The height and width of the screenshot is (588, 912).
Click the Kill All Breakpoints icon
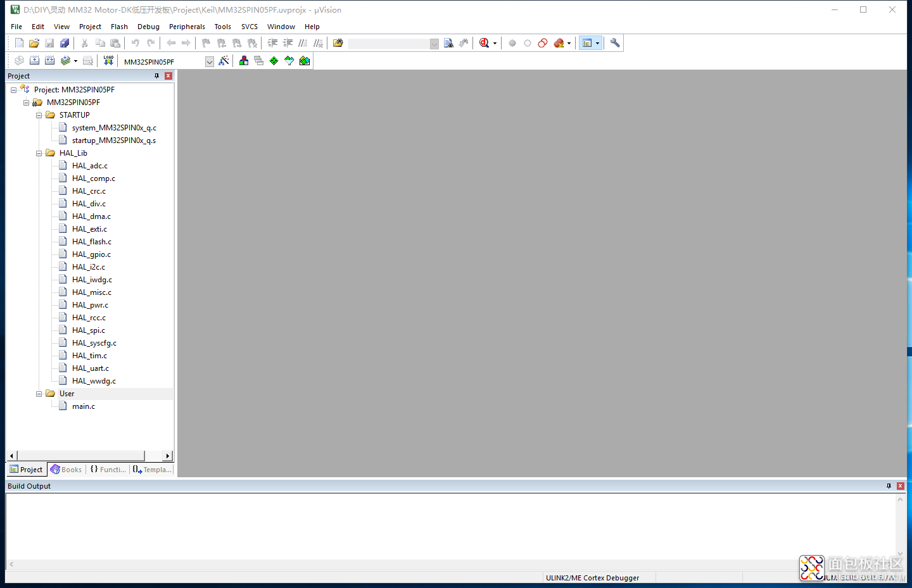click(558, 43)
